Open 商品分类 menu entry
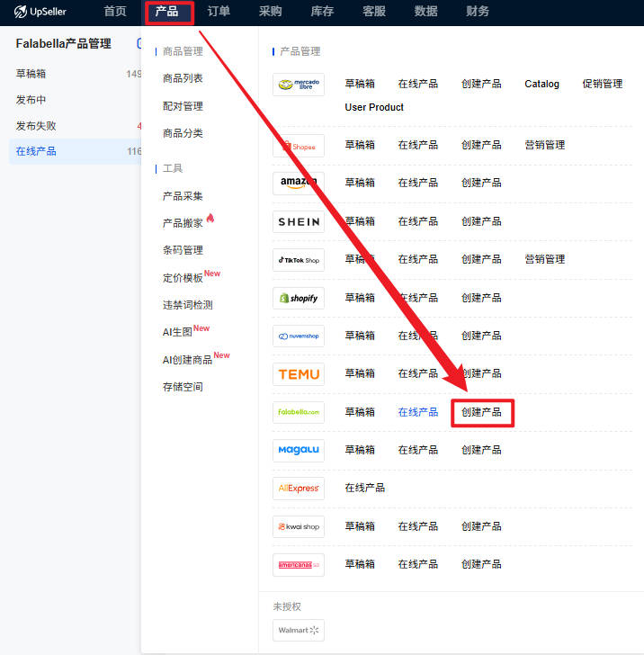The image size is (644, 655). [x=183, y=133]
